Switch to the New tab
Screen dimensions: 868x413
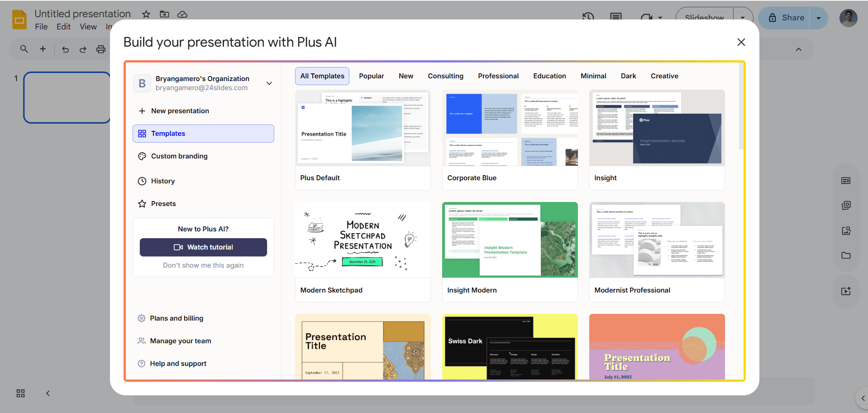coord(406,76)
